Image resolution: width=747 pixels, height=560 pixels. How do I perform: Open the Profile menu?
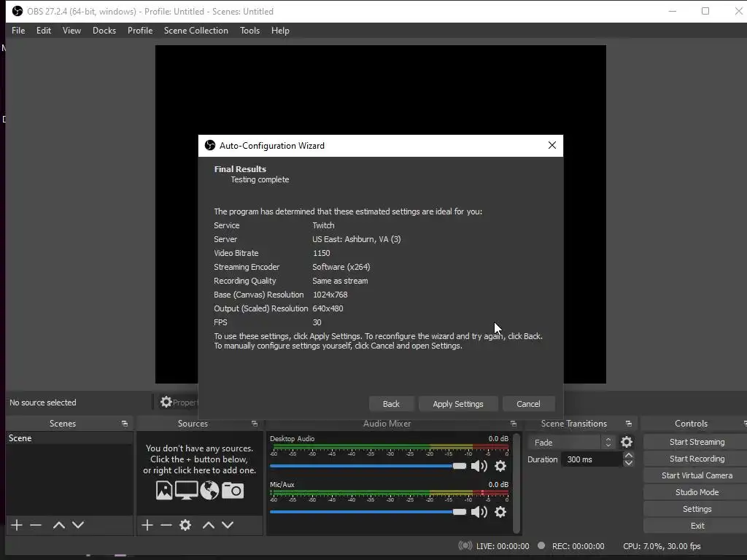coord(140,31)
